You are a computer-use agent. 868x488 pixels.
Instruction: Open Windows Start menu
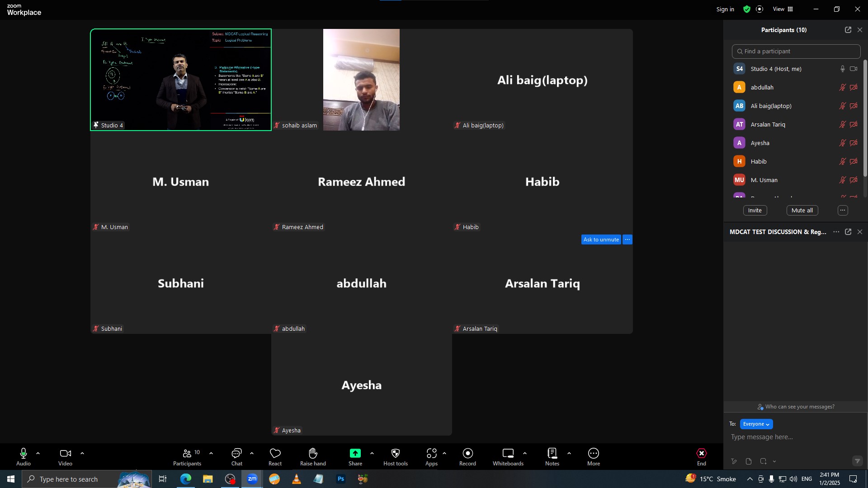11,479
